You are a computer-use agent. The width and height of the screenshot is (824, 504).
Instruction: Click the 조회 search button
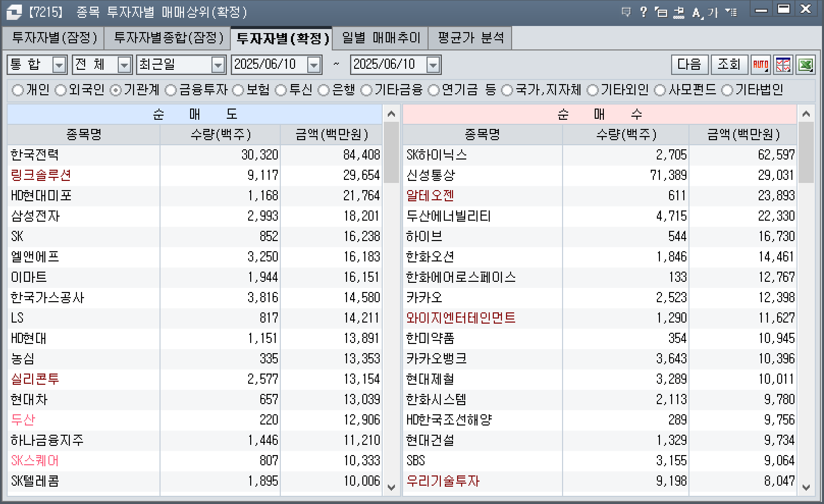coord(729,65)
